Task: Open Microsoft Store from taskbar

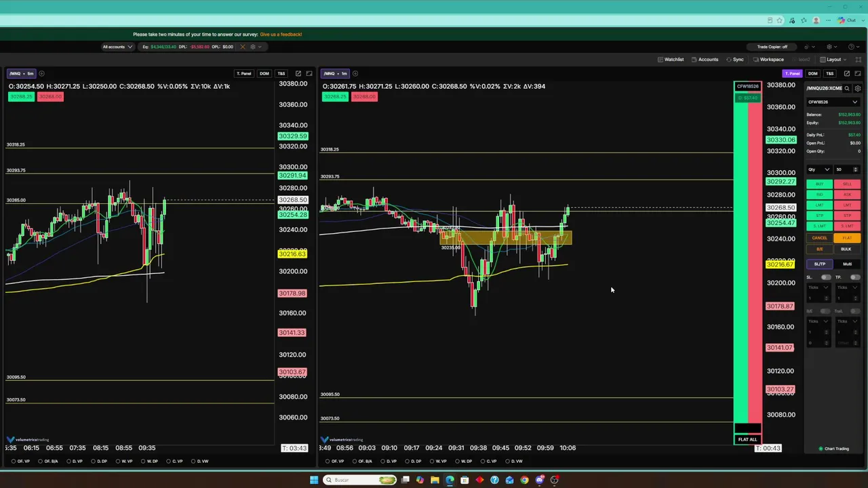Action: pyautogui.click(x=465, y=480)
